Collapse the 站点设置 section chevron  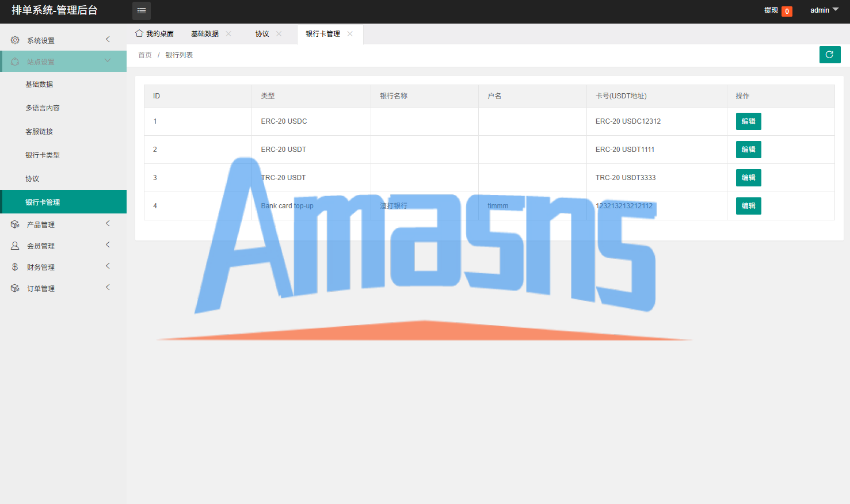[108, 60]
